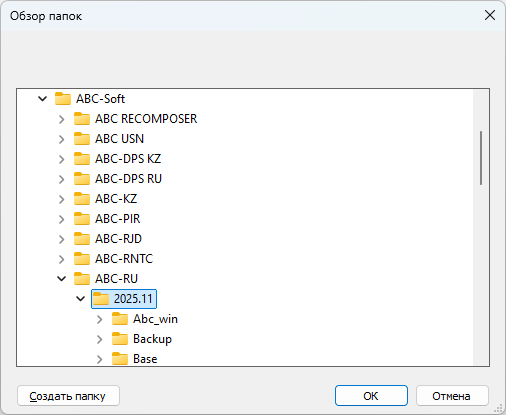506x415 pixels.
Task: Expand the ABC-RJD folder
Action: click(62, 239)
